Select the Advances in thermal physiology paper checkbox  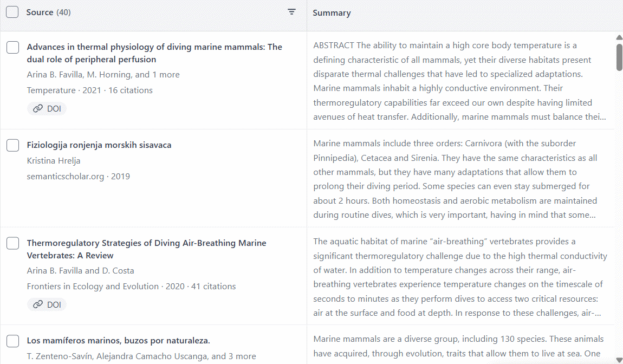pyautogui.click(x=13, y=48)
